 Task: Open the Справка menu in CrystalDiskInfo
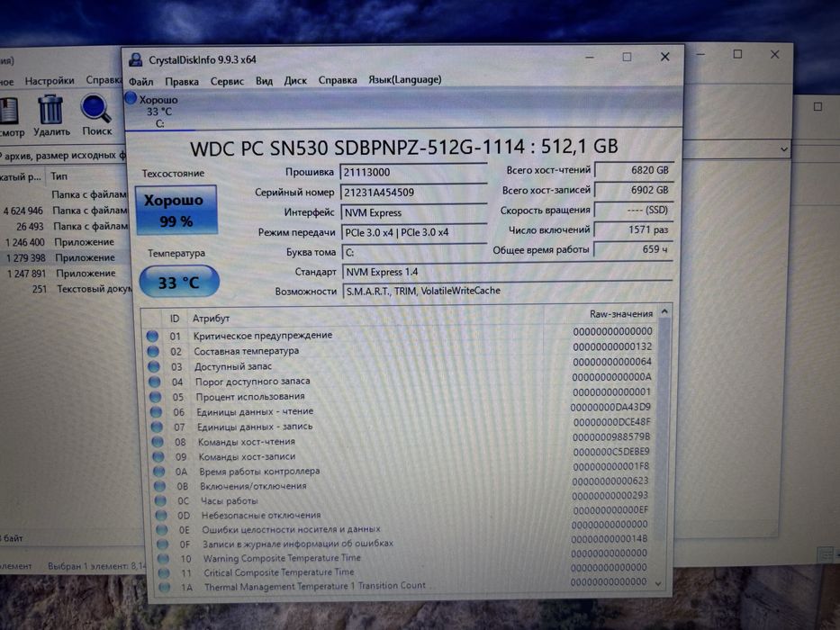pos(338,80)
